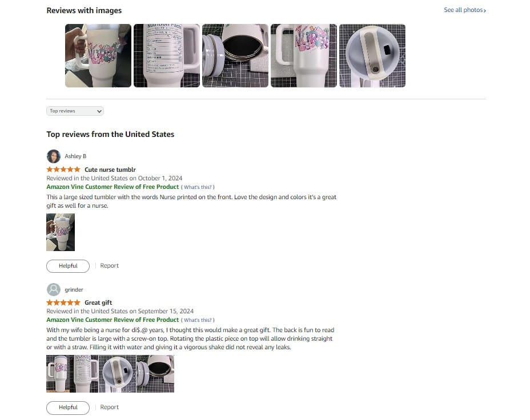Open What's this link under Ashley B's review
530x420 pixels.
198,187
